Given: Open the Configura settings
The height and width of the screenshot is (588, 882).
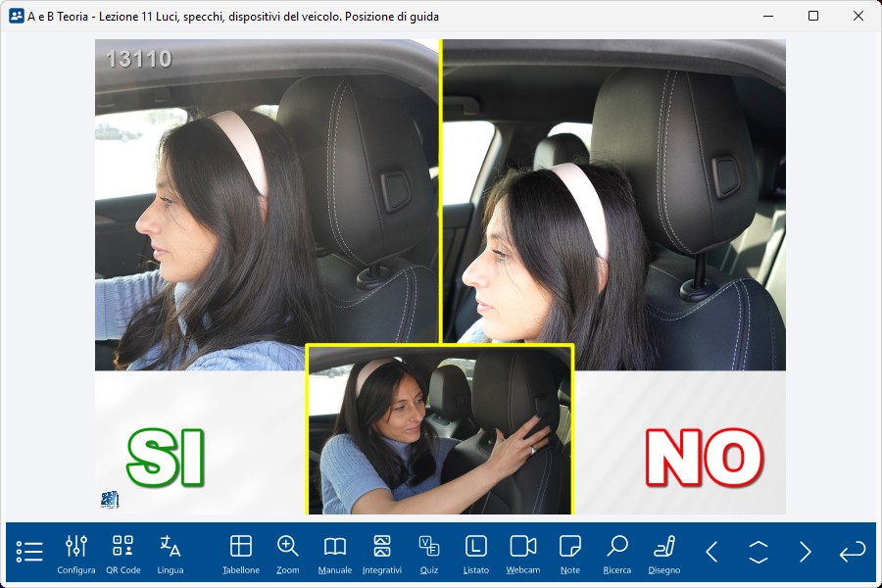Looking at the screenshot, I should pos(76,554).
